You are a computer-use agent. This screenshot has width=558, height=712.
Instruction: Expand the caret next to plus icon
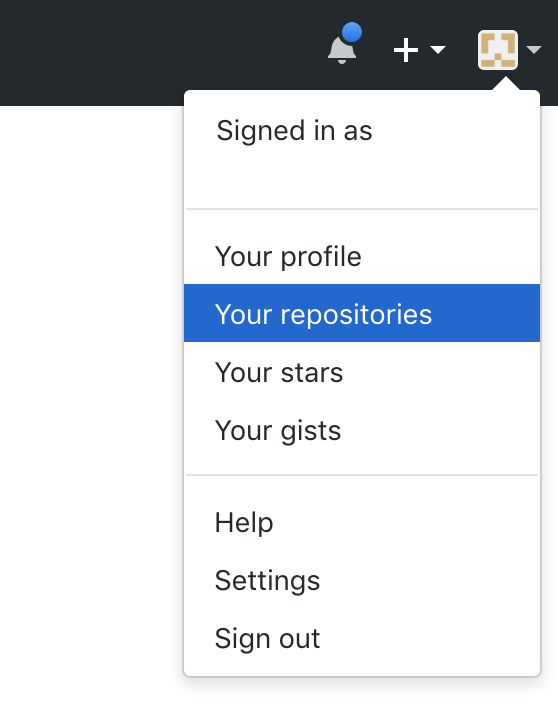pyautogui.click(x=438, y=49)
